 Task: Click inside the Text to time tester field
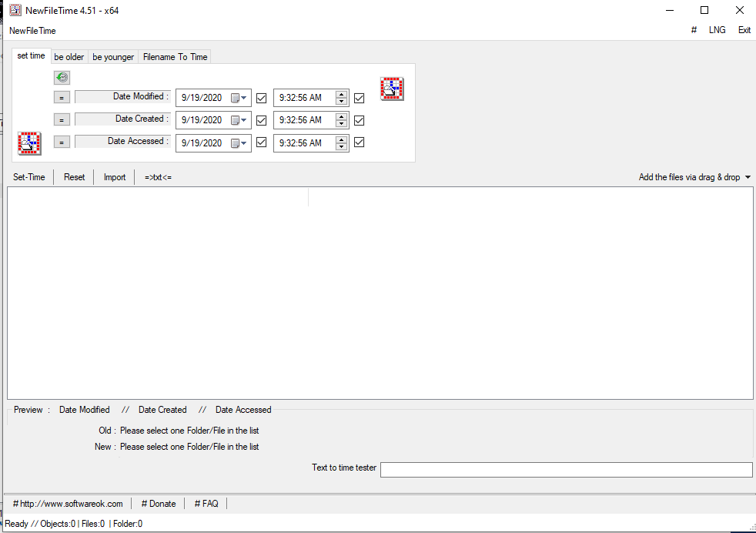[567, 469]
